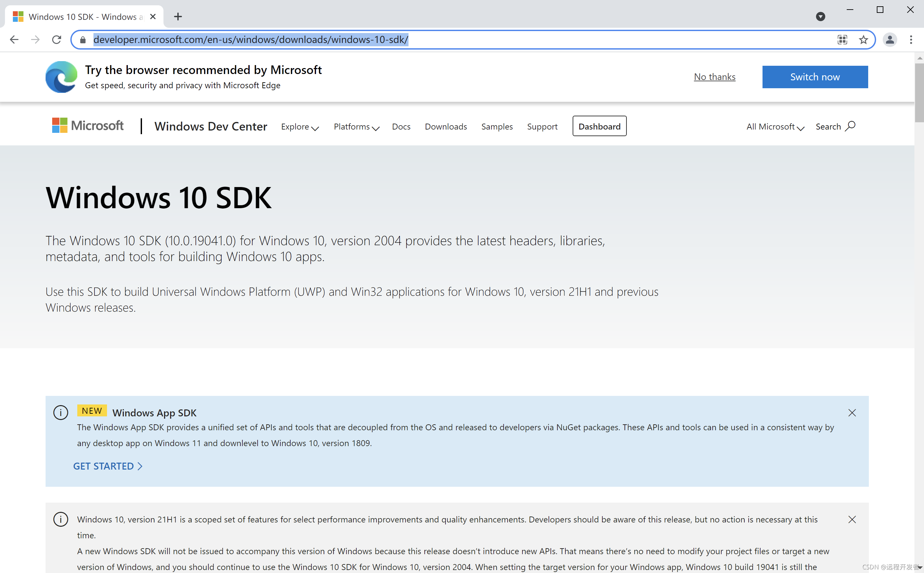Image resolution: width=924 pixels, height=573 pixels.
Task: Bookmark this page with the star icon
Action: (864, 39)
